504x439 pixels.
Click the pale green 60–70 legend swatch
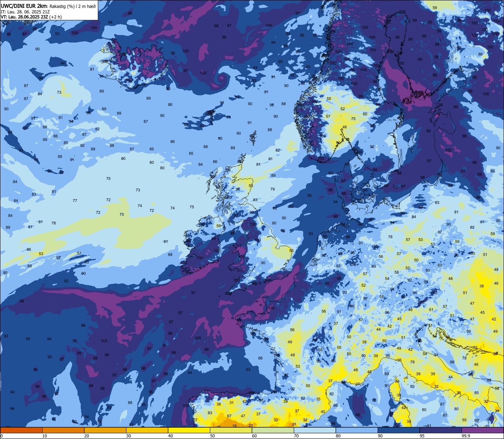(273, 430)
